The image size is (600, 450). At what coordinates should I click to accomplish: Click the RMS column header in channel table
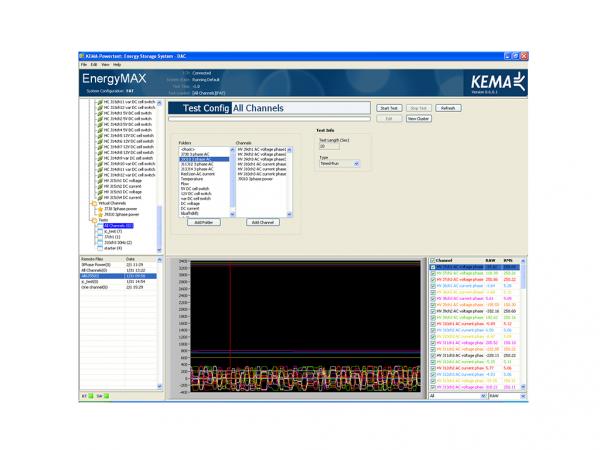[x=508, y=261]
